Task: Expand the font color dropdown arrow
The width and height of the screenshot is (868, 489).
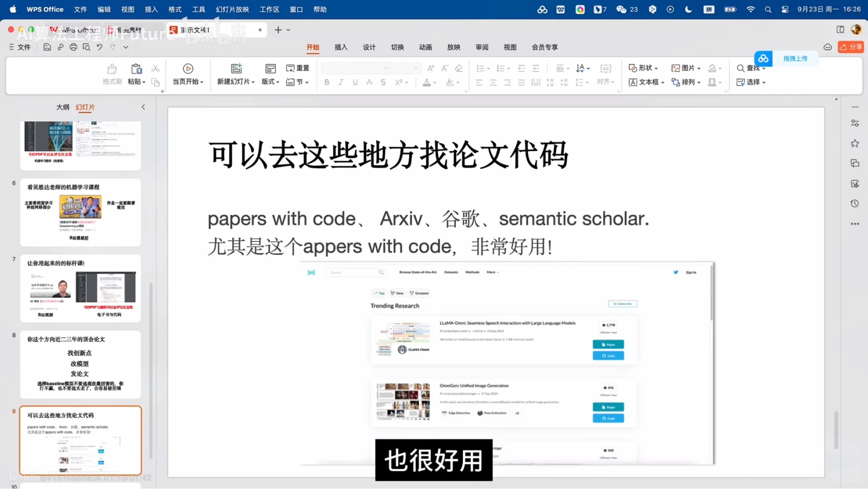Action: click(434, 82)
